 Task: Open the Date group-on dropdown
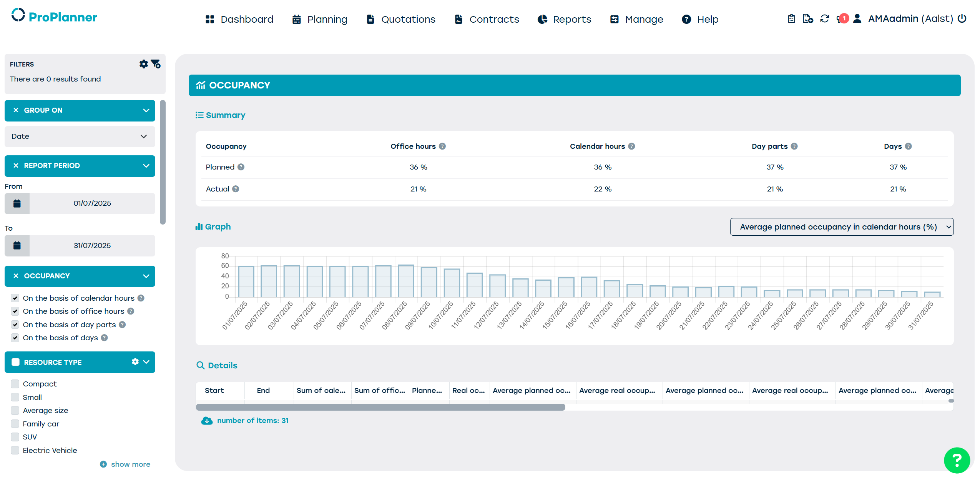pyautogui.click(x=80, y=136)
